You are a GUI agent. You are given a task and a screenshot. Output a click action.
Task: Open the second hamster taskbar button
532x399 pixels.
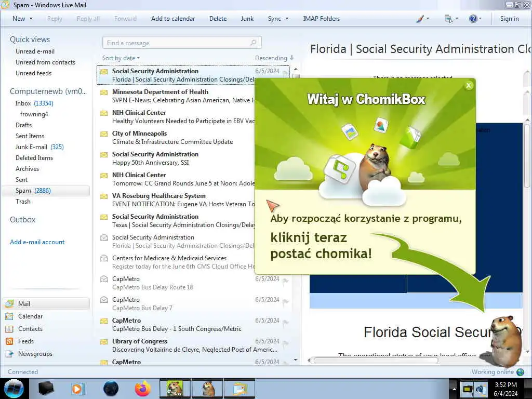pos(207,389)
